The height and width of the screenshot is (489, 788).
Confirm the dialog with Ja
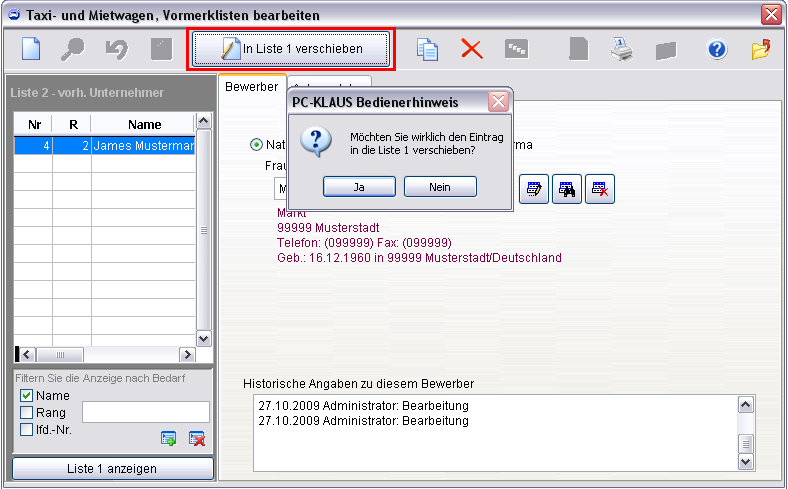360,187
